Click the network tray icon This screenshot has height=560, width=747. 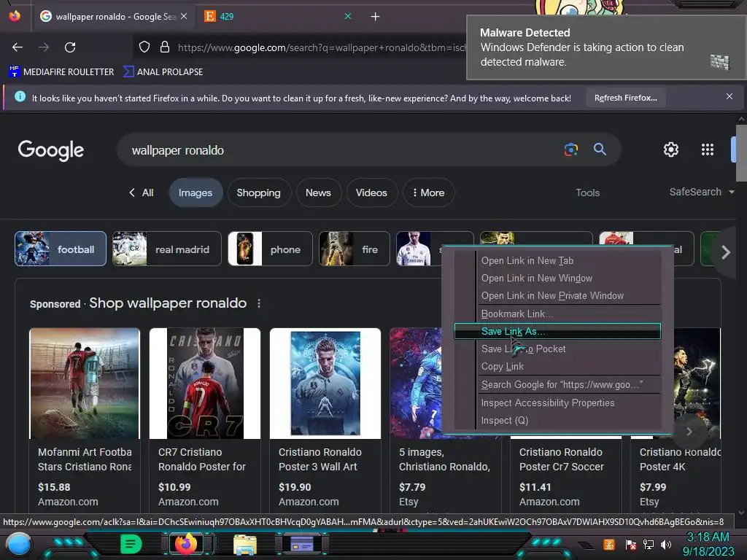click(x=649, y=544)
